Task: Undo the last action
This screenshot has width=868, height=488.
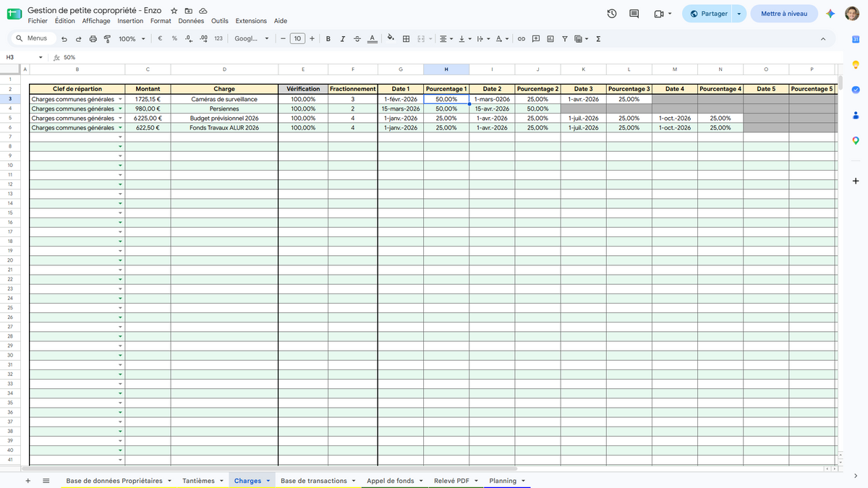Action: tap(65, 38)
